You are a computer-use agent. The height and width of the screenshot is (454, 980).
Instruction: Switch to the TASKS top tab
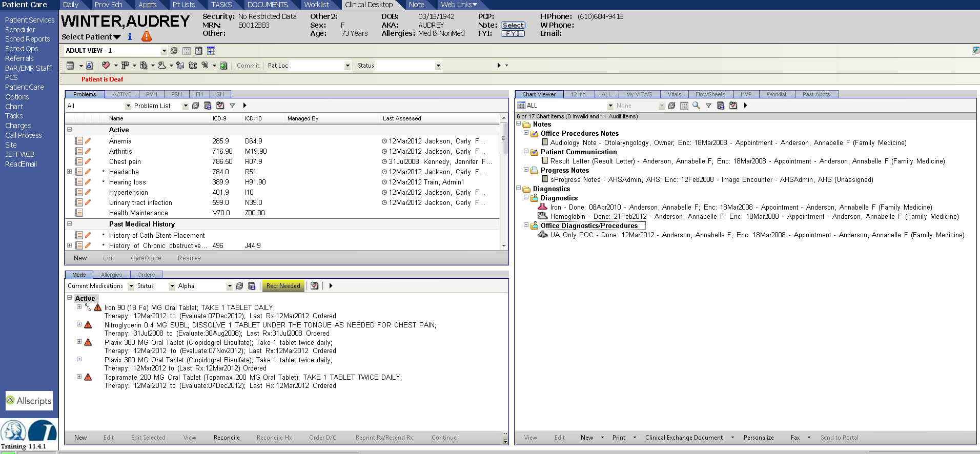coord(221,5)
